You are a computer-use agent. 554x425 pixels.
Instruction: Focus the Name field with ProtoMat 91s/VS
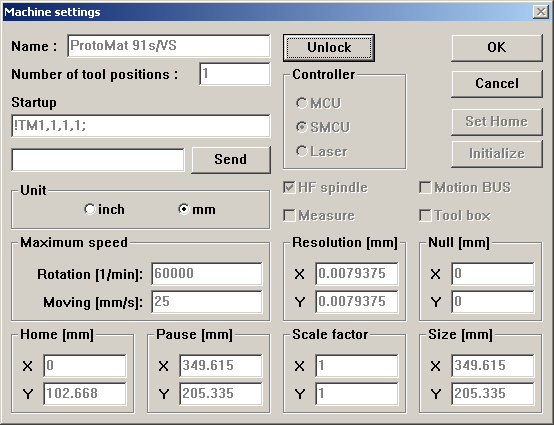tap(169, 46)
